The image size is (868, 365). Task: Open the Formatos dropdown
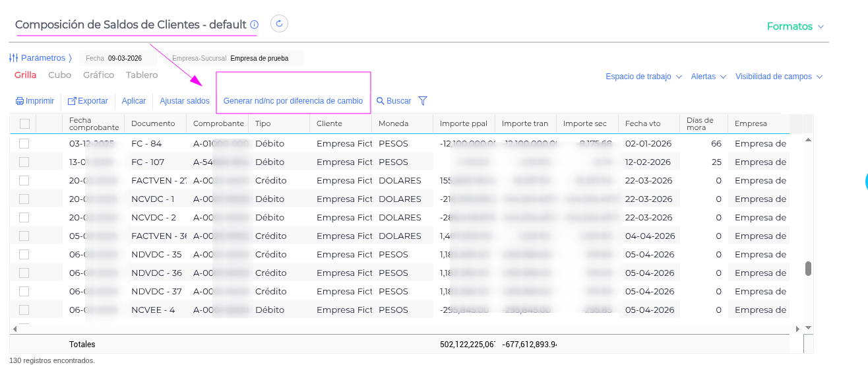pos(795,26)
